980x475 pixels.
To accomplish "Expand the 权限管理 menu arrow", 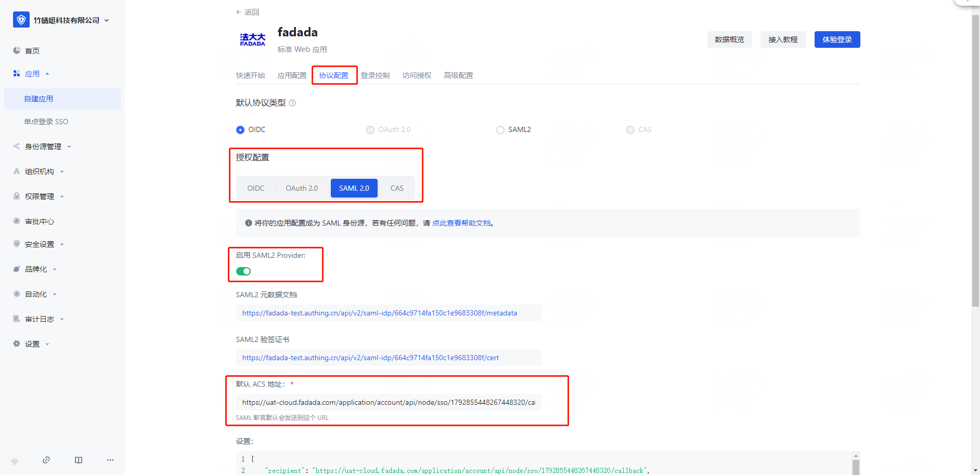I will click(x=62, y=196).
